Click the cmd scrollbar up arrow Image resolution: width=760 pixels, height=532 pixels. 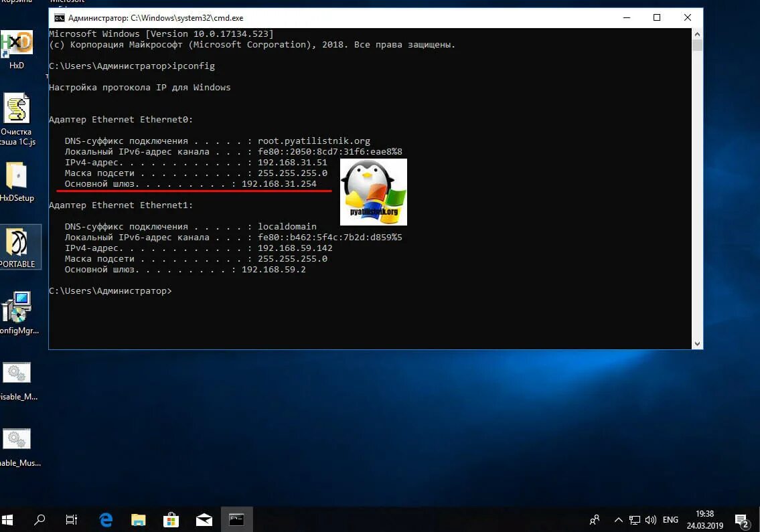pos(697,34)
